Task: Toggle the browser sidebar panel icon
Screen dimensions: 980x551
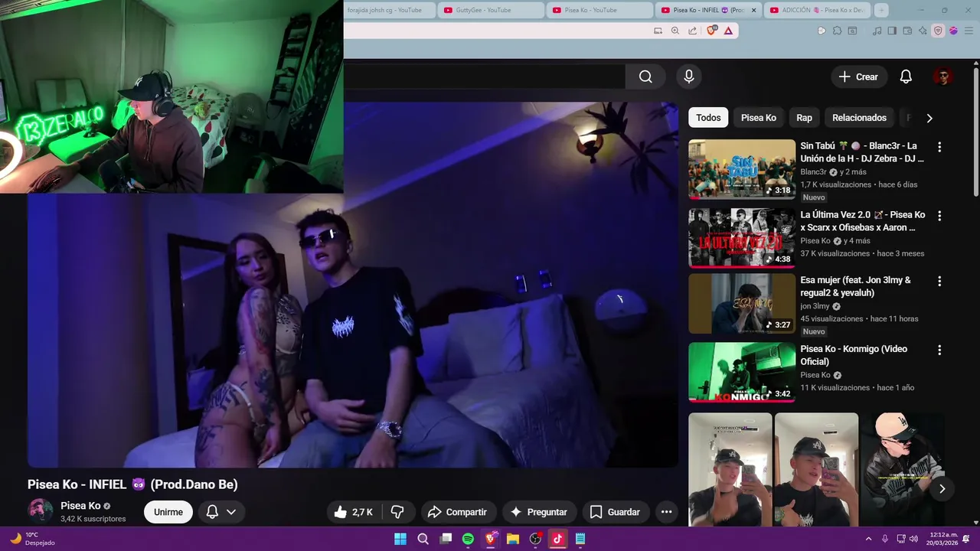Action: [892, 31]
